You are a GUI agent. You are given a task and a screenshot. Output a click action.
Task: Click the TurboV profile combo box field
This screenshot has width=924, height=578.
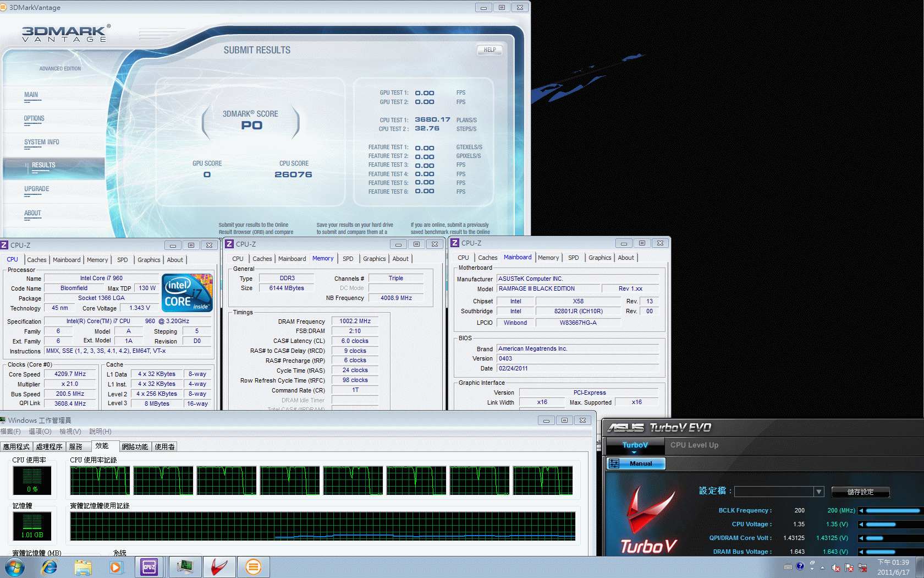(x=774, y=492)
